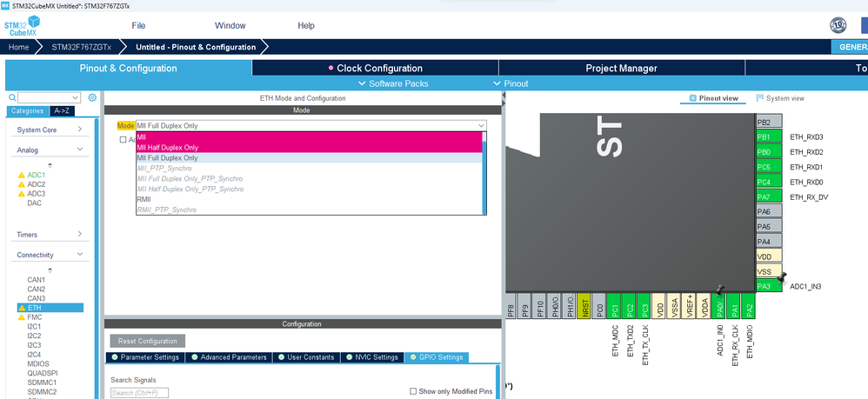Select pin PA3 on the chip

tap(769, 286)
